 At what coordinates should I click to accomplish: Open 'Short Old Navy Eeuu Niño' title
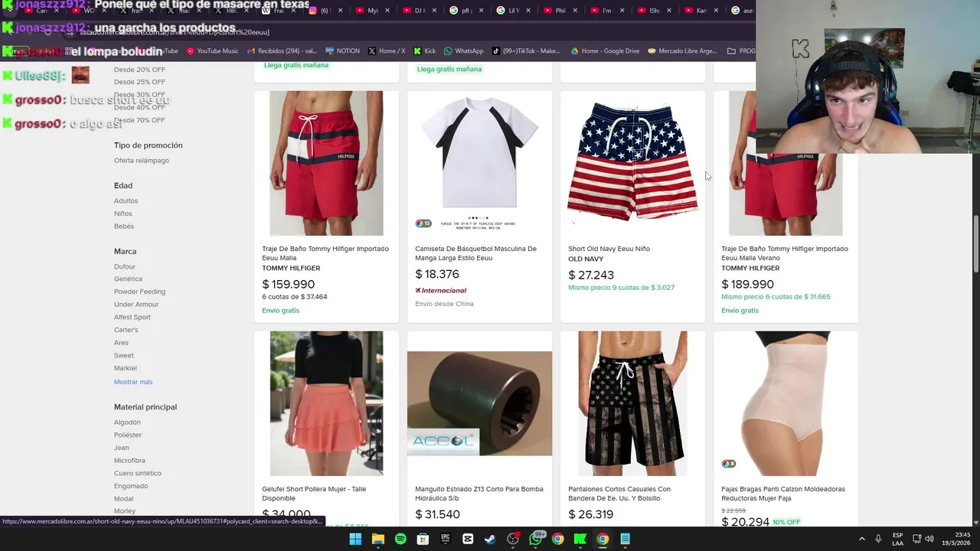click(x=609, y=249)
